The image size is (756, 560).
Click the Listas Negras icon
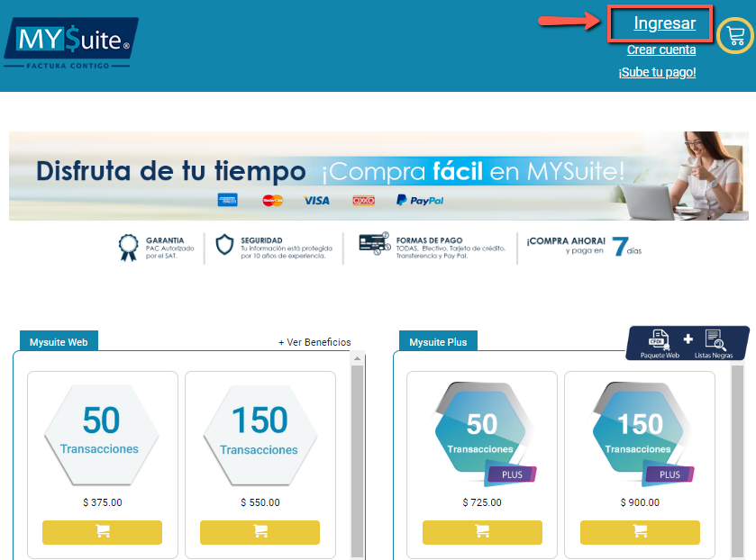click(714, 342)
